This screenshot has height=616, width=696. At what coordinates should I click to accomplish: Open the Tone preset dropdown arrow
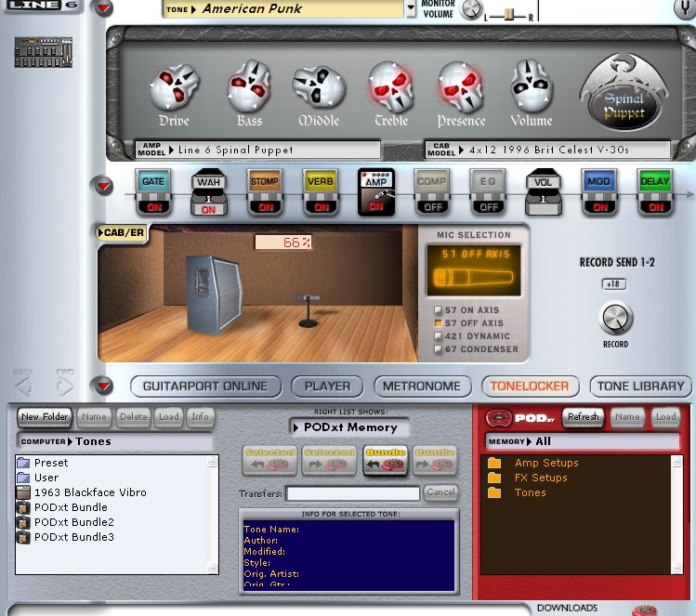[x=411, y=8]
